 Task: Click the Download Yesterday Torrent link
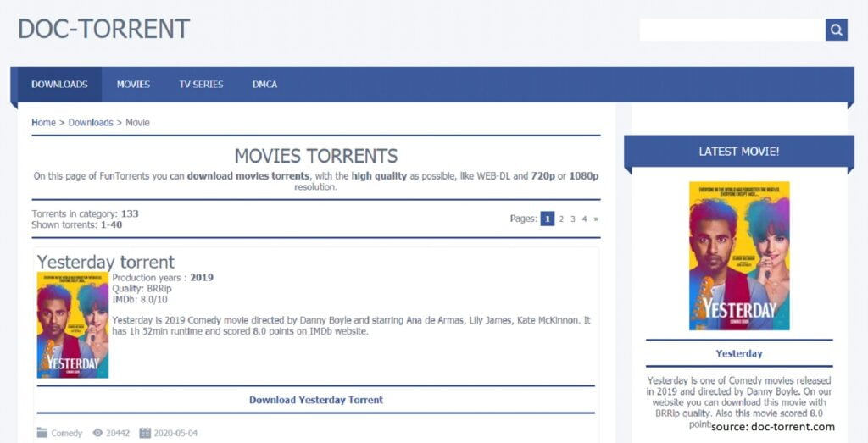coord(315,399)
